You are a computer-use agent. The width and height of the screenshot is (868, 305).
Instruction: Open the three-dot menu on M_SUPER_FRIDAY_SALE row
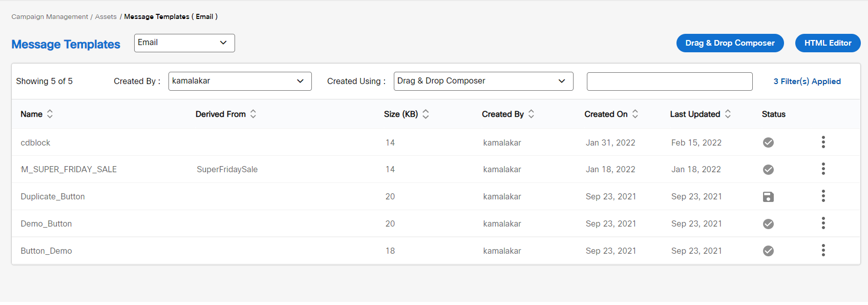click(823, 169)
